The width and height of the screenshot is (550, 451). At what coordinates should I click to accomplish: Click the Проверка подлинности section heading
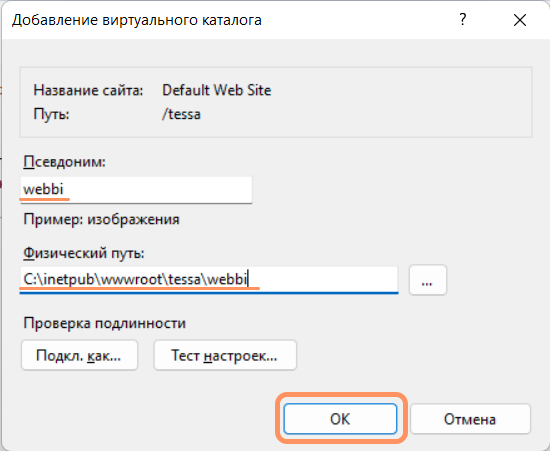(105, 323)
